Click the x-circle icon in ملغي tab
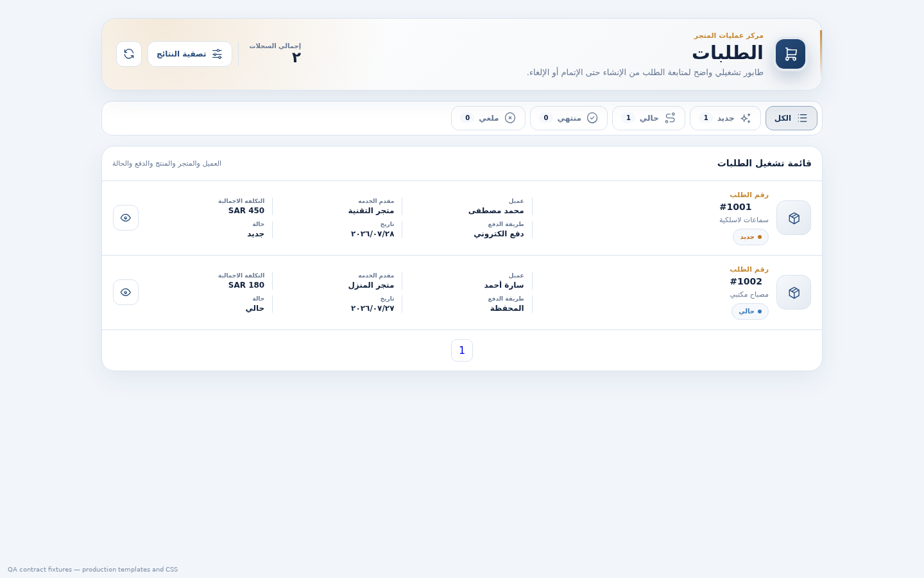The height and width of the screenshot is (578, 924). point(510,118)
